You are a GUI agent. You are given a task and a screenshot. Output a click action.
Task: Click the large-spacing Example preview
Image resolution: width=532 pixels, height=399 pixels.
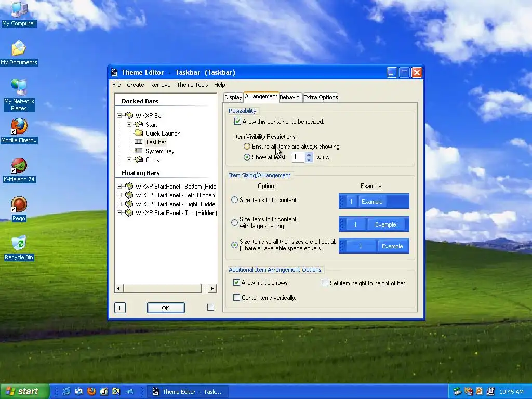[x=374, y=224]
